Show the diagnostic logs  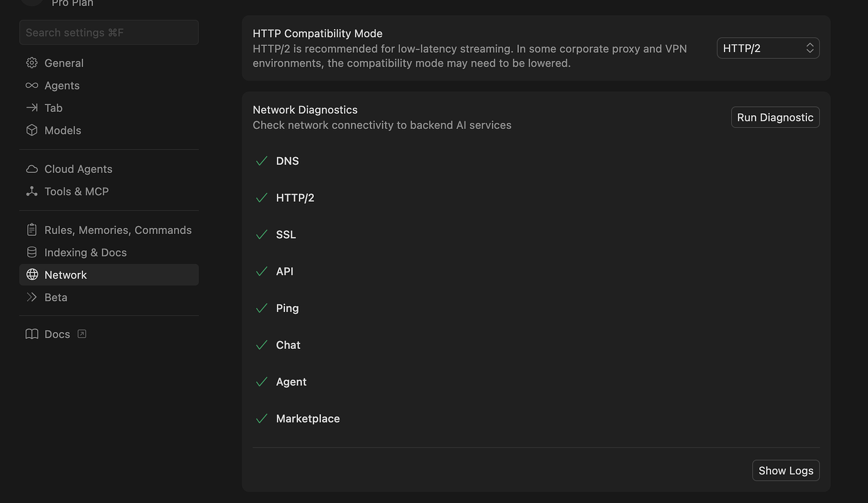pos(786,470)
